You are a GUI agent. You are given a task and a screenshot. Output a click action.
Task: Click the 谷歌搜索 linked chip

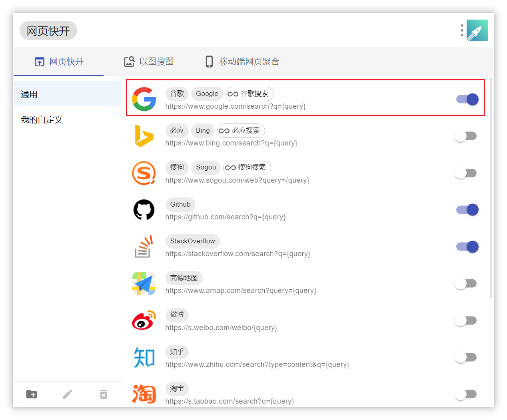[250, 94]
